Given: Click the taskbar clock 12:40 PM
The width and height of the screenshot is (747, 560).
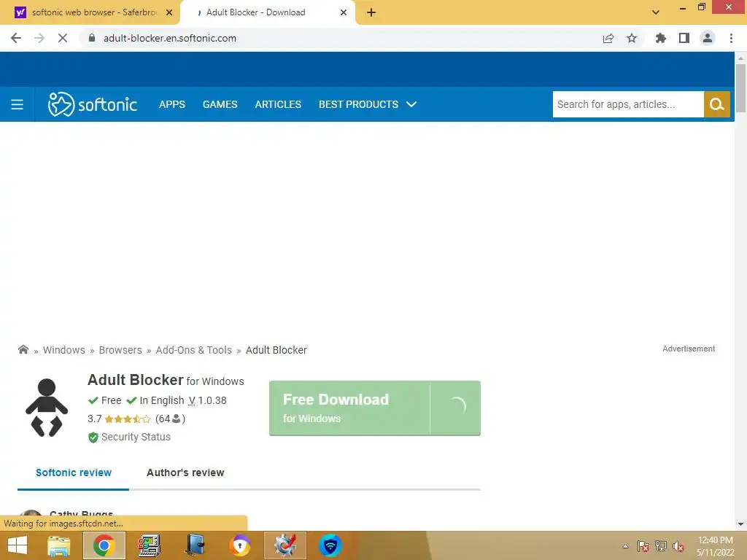Looking at the screenshot, I should tap(716, 540).
